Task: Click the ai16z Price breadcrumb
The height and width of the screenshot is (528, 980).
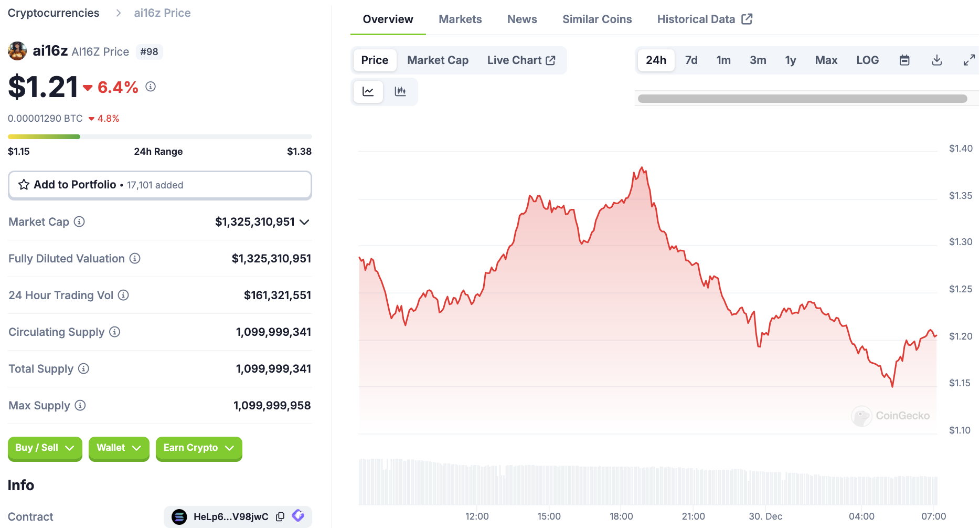Action: tap(162, 13)
